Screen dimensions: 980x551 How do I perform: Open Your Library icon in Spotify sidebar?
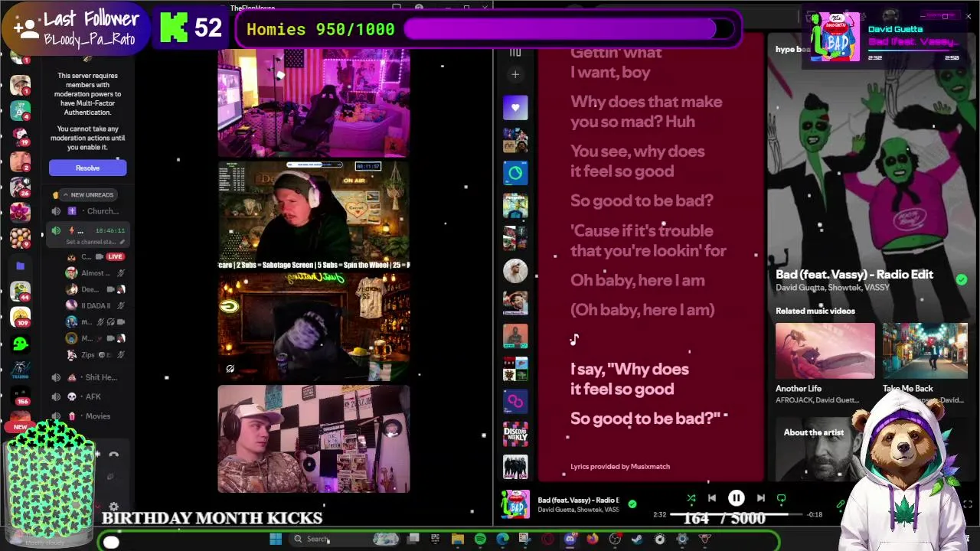pyautogui.click(x=515, y=52)
